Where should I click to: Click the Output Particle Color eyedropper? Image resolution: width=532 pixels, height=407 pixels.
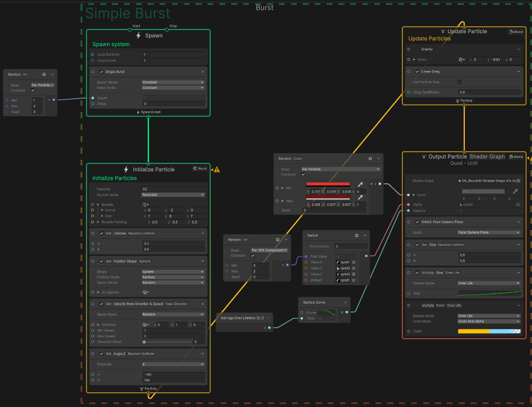pyautogui.click(x=515, y=192)
